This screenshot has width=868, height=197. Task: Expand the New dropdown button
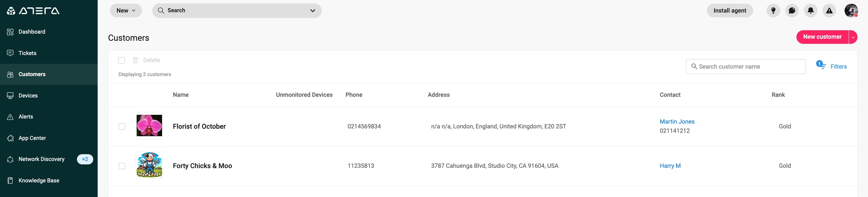[x=126, y=11]
